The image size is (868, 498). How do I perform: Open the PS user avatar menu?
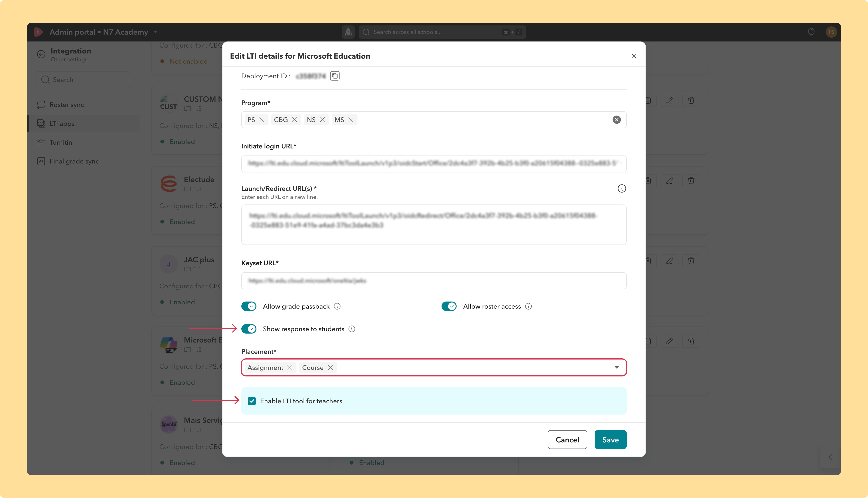click(831, 32)
